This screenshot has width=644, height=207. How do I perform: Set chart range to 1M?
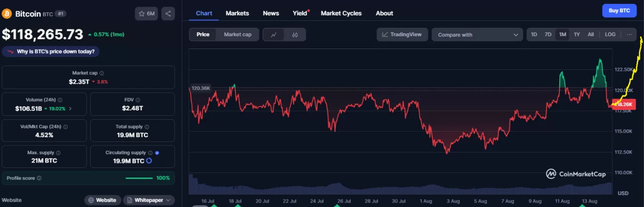point(563,35)
